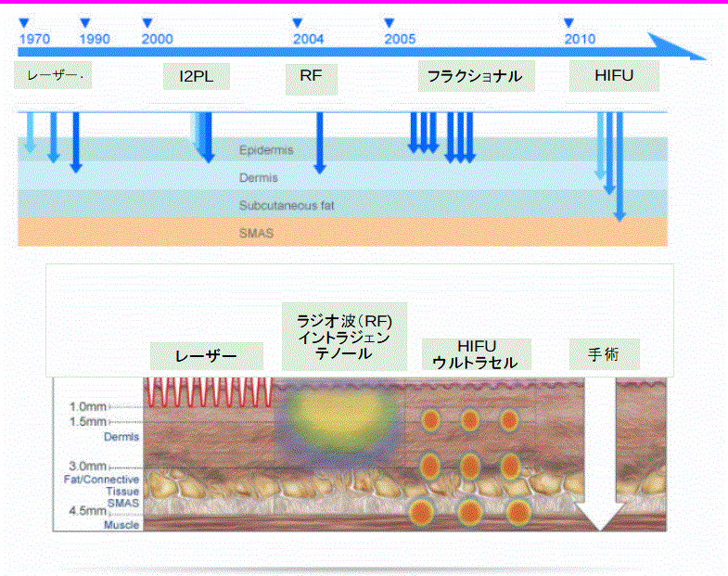The image size is (728, 576).
Task: Select the year label 1990
Action: (x=95, y=39)
